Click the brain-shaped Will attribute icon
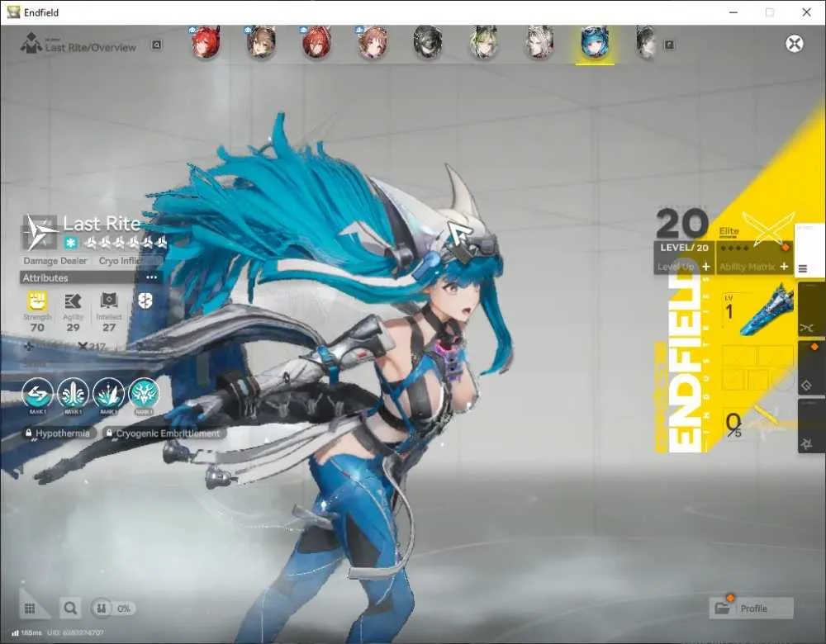 coord(145,301)
